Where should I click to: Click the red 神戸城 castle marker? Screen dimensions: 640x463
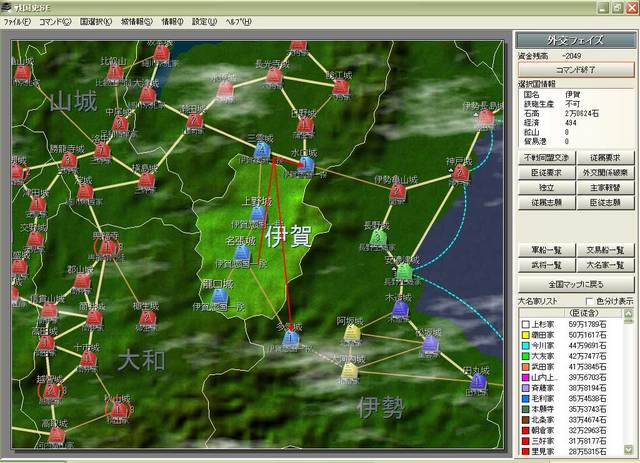pyautogui.click(x=460, y=174)
